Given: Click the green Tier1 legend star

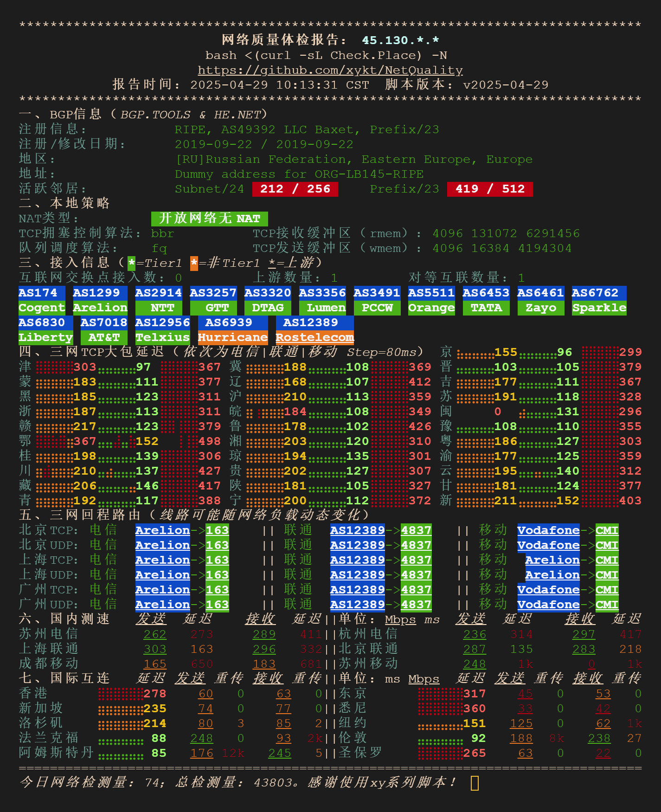Looking at the screenshot, I should pyautogui.click(x=132, y=263).
